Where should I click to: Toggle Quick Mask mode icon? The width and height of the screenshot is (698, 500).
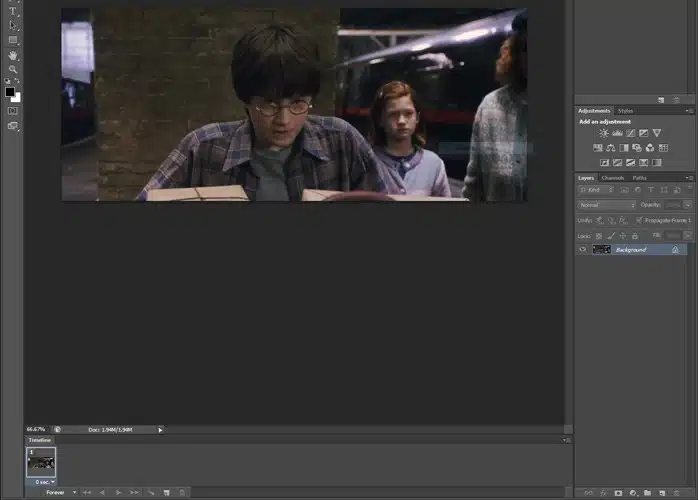tap(12, 111)
